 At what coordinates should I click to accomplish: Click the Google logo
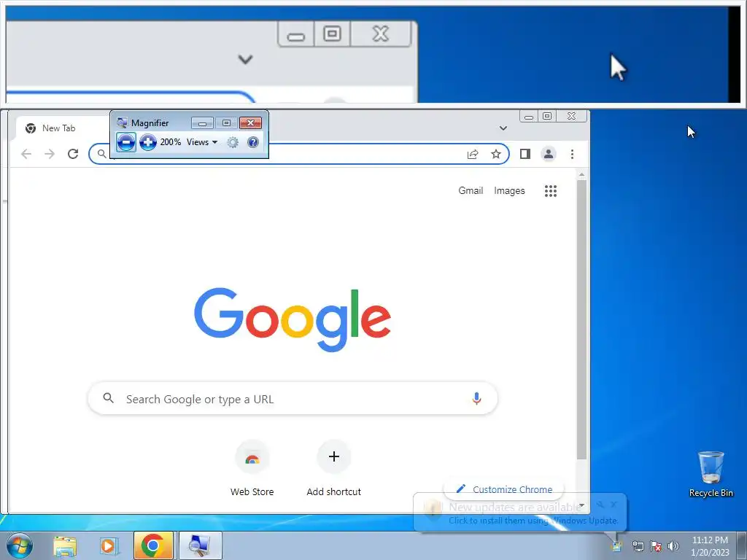pyautogui.click(x=293, y=319)
